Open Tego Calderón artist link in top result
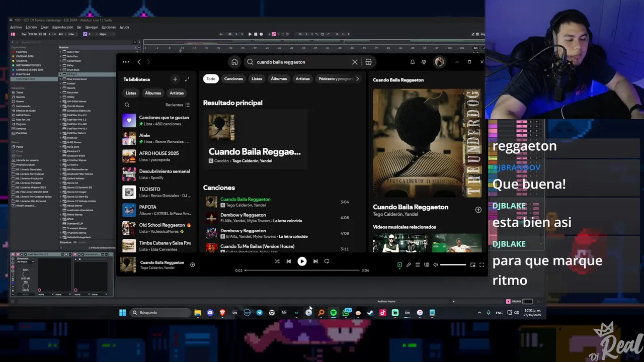644x362 pixels. pos(245,161)
